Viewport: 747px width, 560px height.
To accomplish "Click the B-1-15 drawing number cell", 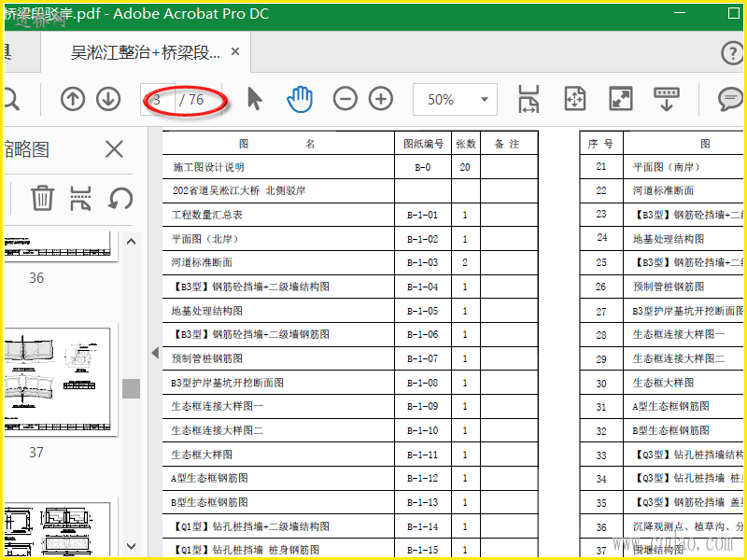I will coord(422,550).
